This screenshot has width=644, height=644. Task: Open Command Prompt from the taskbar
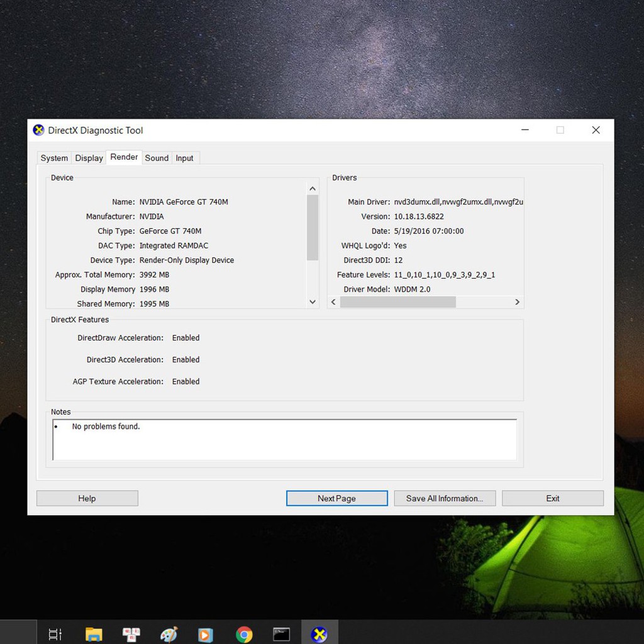click(x=281, y=634)
